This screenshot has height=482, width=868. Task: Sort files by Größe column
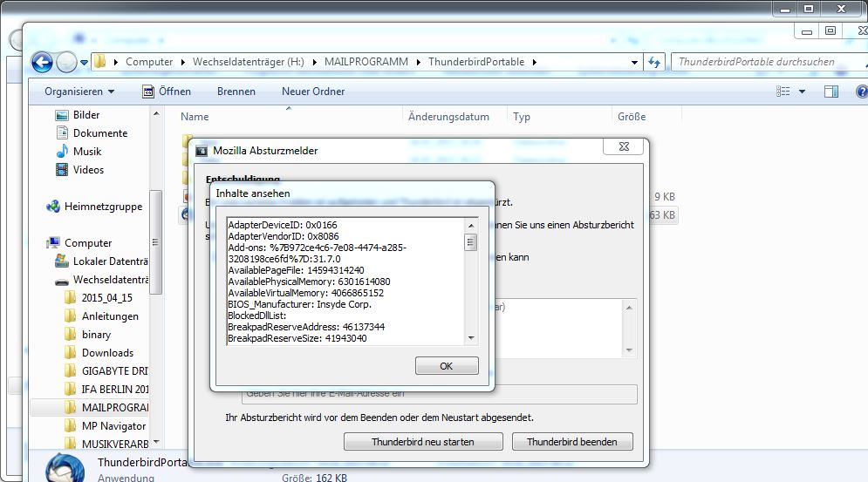(632, 117)
